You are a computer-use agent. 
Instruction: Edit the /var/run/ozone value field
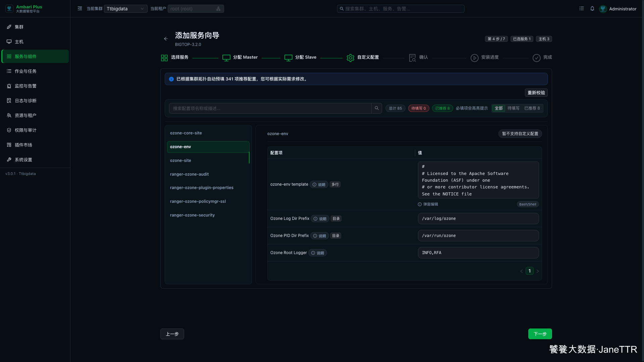(x=478, y=236)
